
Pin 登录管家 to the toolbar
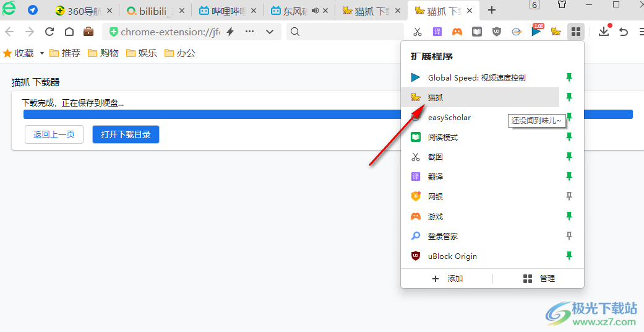pyautogui.click(x=569, y=236)
